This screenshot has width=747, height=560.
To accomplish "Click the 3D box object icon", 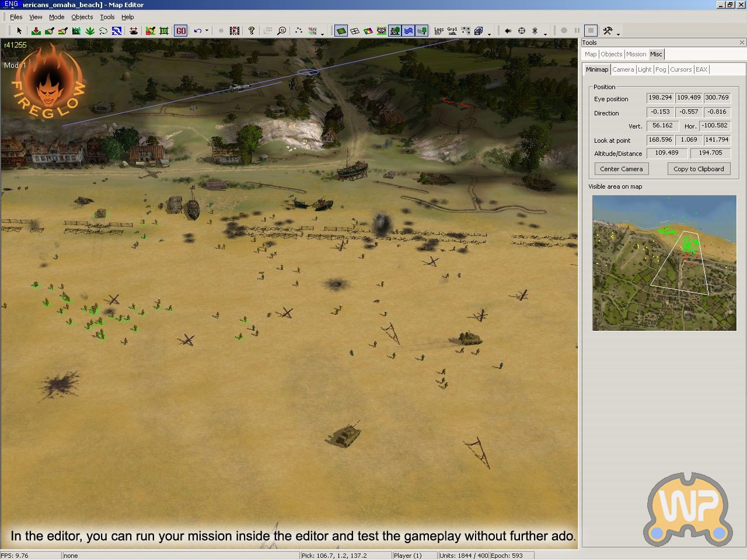I will coord(479,31).
